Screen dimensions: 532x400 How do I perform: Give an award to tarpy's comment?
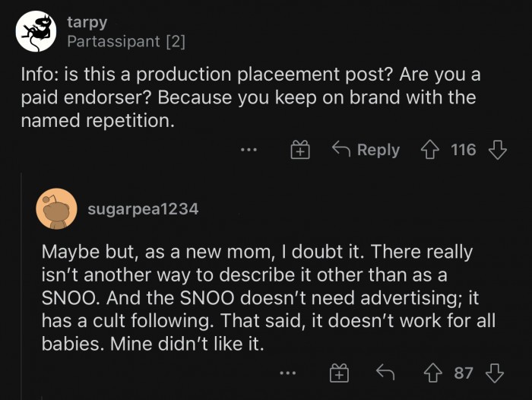300,149
